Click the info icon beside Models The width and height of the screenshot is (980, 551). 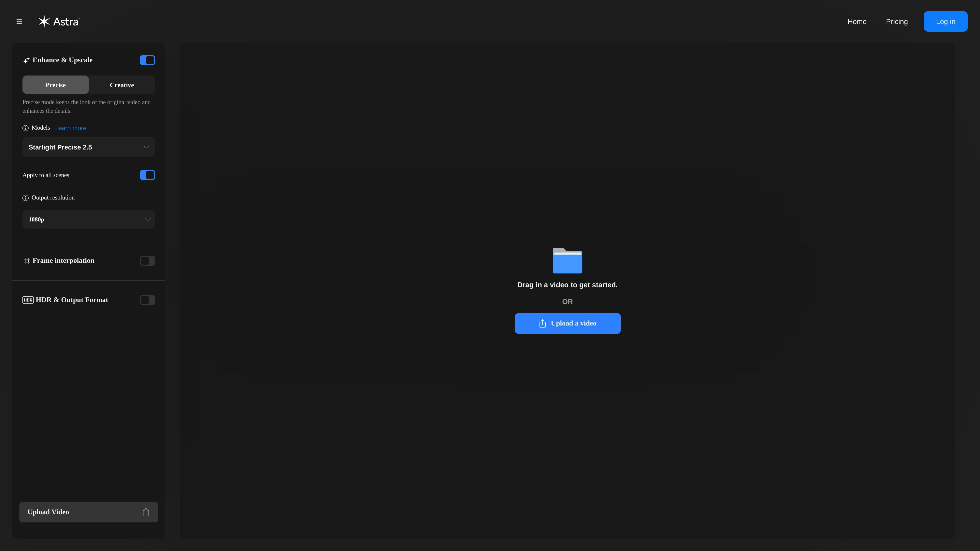pyautogui.click(x=26, y=128)
